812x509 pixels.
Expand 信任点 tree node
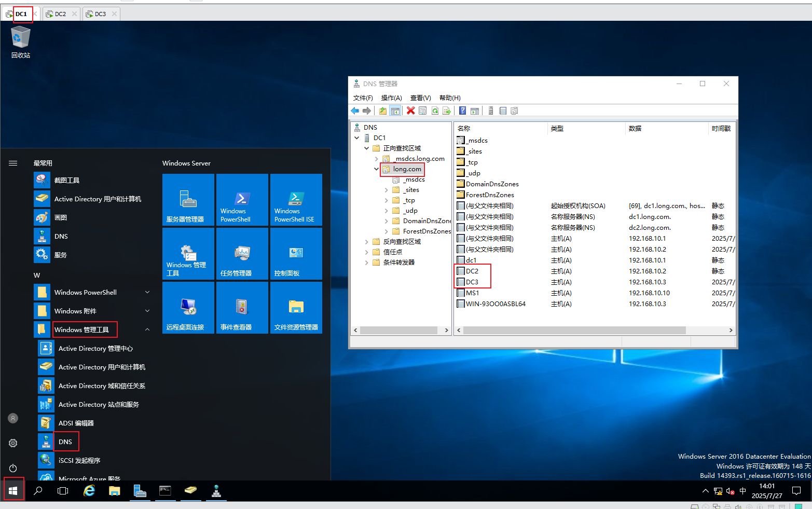pos(367,252)
